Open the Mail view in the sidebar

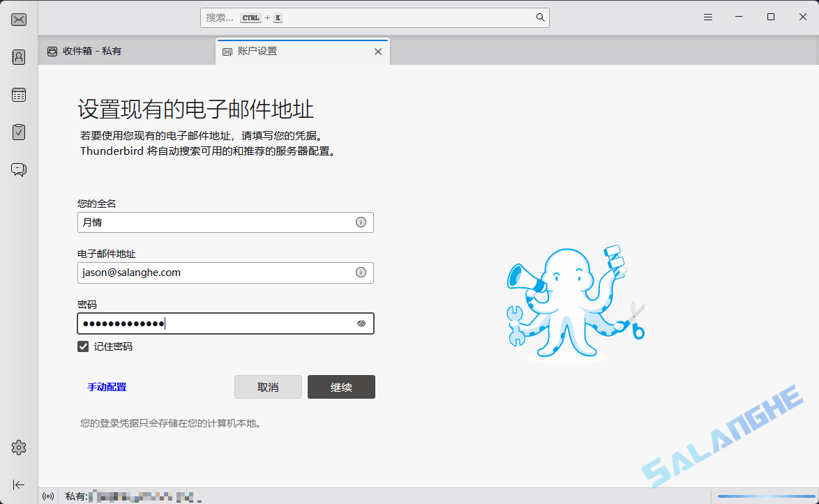19,19
